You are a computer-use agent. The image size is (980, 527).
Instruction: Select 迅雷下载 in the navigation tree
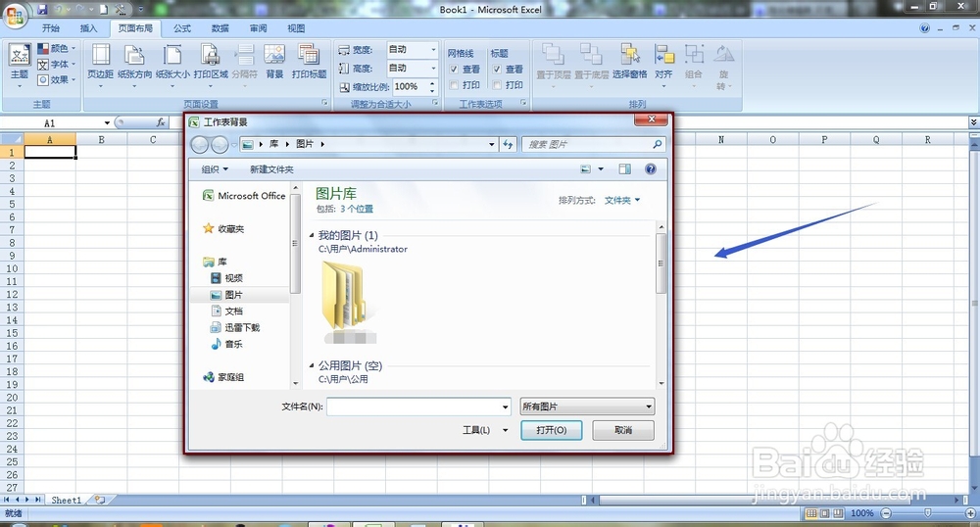coord(234,327)
